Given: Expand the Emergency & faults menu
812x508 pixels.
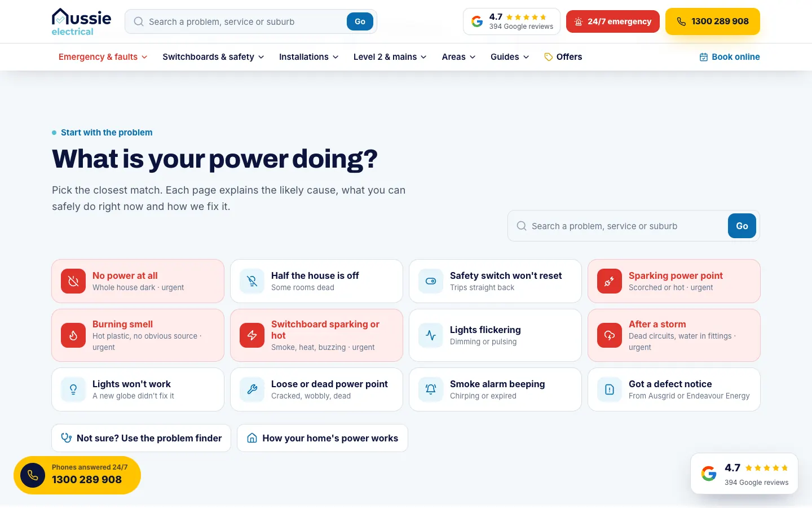Looking at the screenshot, I should 103,57.
